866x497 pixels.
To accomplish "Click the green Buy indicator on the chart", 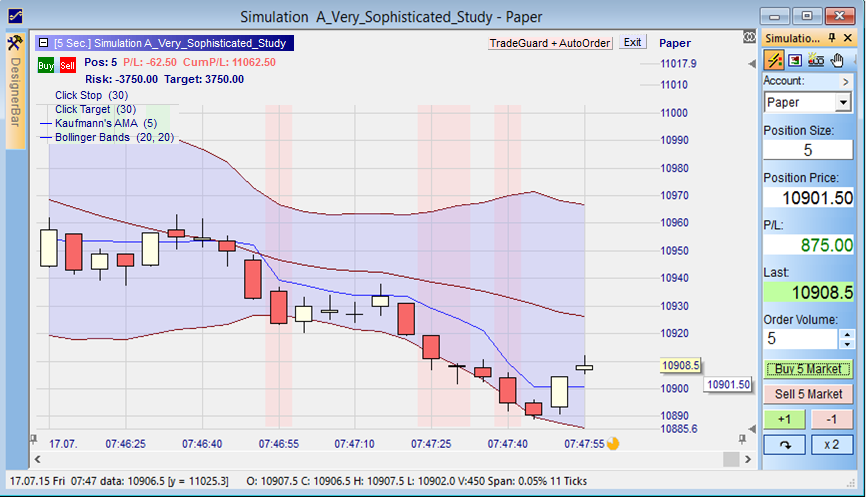I will point(46,64).
